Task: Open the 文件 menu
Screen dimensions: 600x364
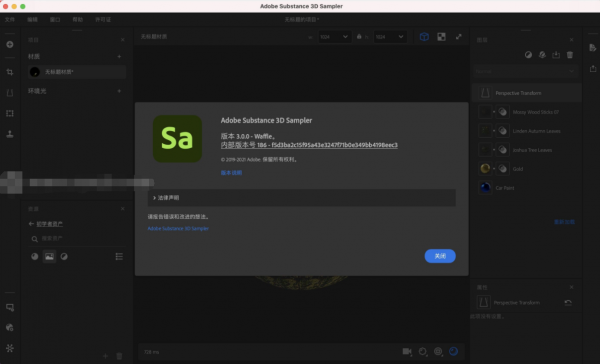Action: pos(10,20)
